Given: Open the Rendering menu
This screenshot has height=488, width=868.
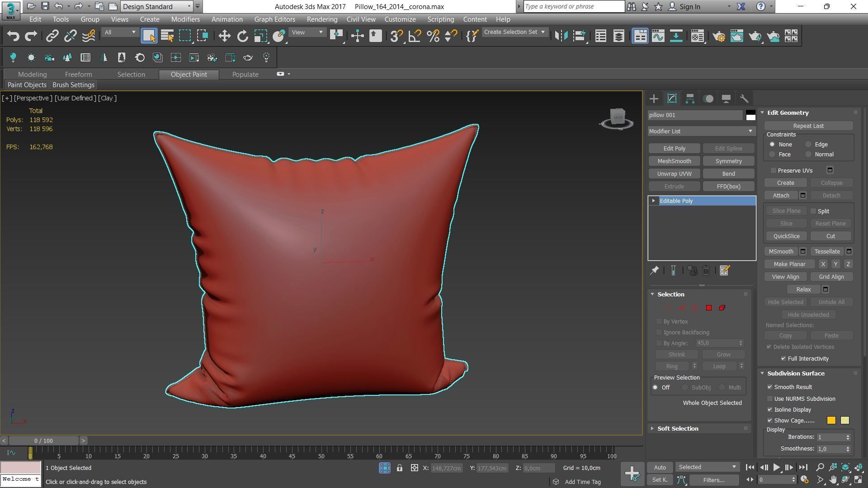Looking at the screenshot, I should pos(322,19).
